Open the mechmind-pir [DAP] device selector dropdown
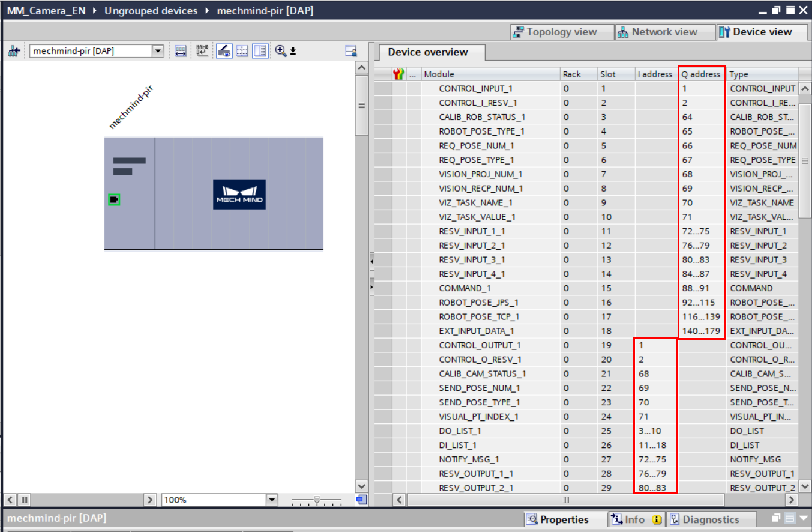Image resolution: width=812 pixels, height=532 pixels. (158, 50)
